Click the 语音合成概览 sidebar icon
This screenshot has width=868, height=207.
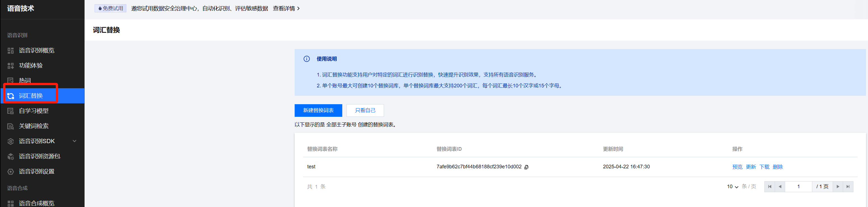click(x=11, y=203)
